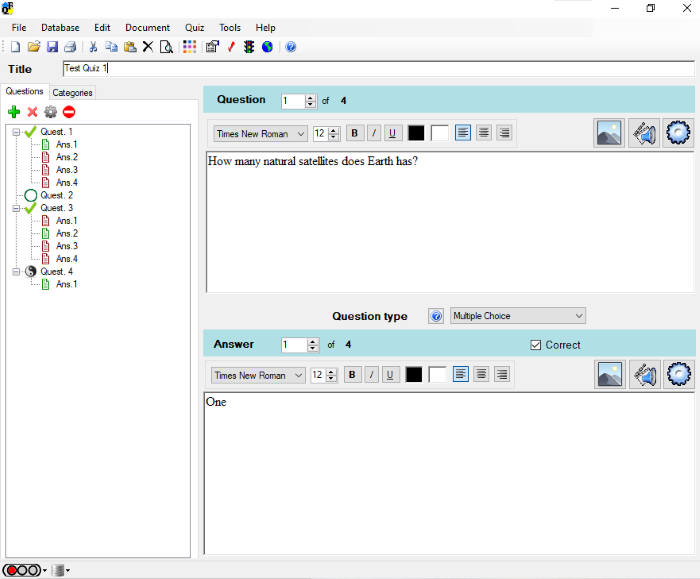Viewport: 700px width, 579px height.
Task: Select Ans.2 under Quest. 3
Action: click(67, 233)
